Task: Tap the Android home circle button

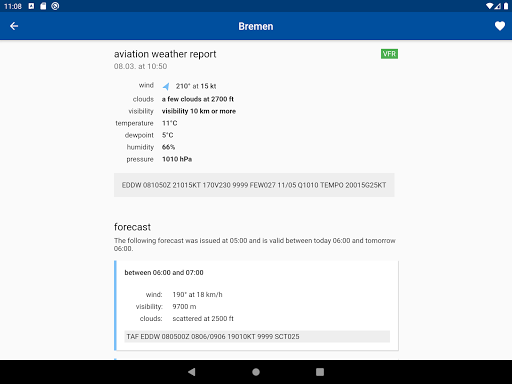Action: tap(256, 372)
